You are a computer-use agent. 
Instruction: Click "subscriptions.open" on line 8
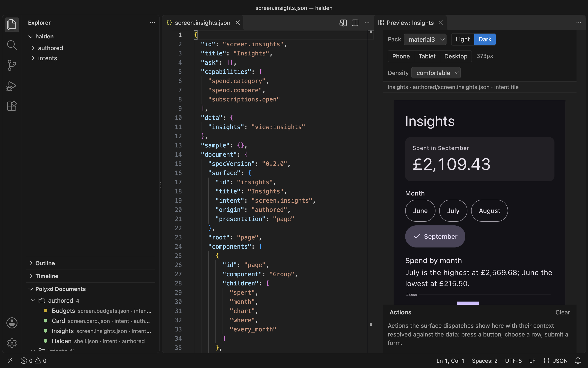click(244, 99)
